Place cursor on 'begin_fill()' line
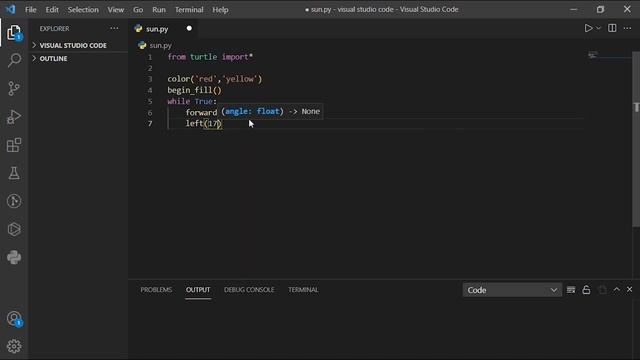Image resolution: width=640 pixels, height=360 pixels. coord(194,90)
